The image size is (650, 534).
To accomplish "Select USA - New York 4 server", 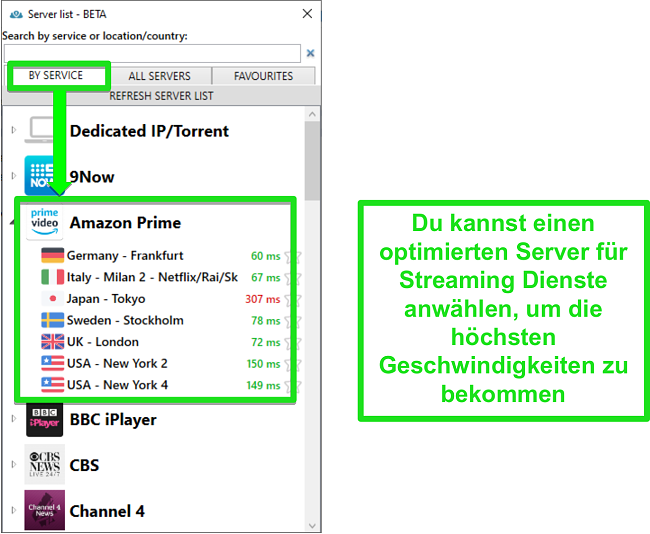I will point(117,385).
